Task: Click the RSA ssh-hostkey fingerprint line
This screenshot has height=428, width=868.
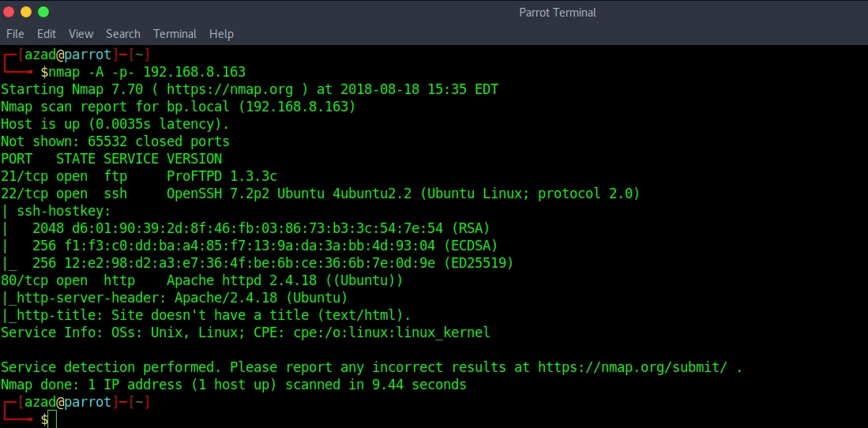Action: tap(245, 228)
